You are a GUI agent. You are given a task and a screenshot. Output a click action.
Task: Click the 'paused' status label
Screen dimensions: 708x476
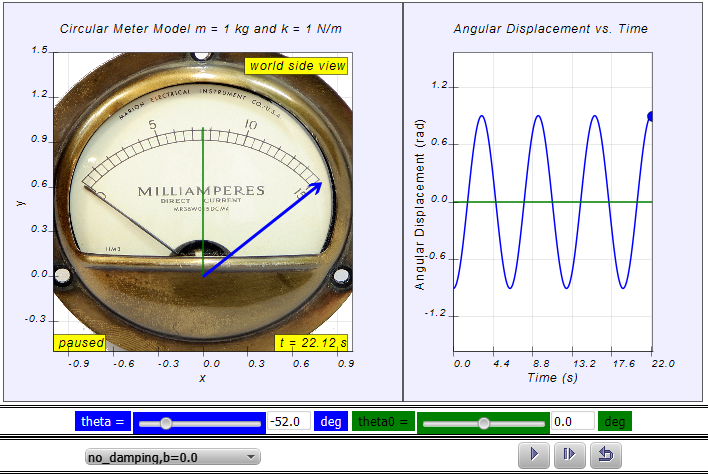click(80, 343)
